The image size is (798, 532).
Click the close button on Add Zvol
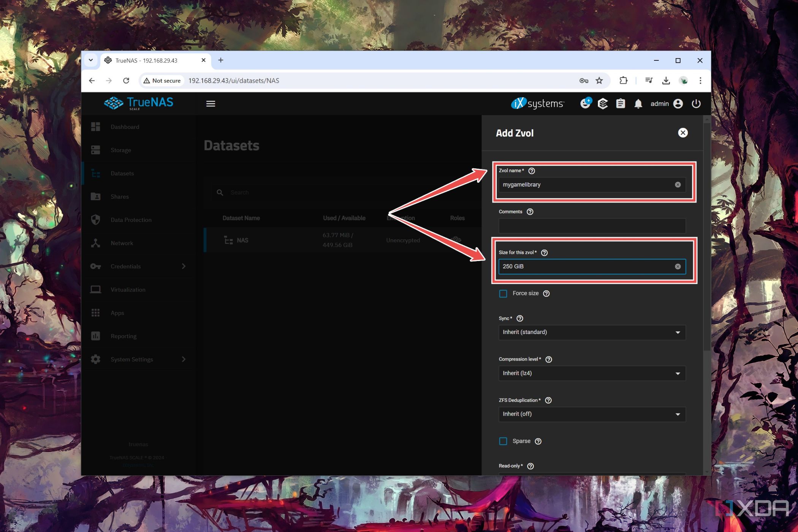coord(683,133)
